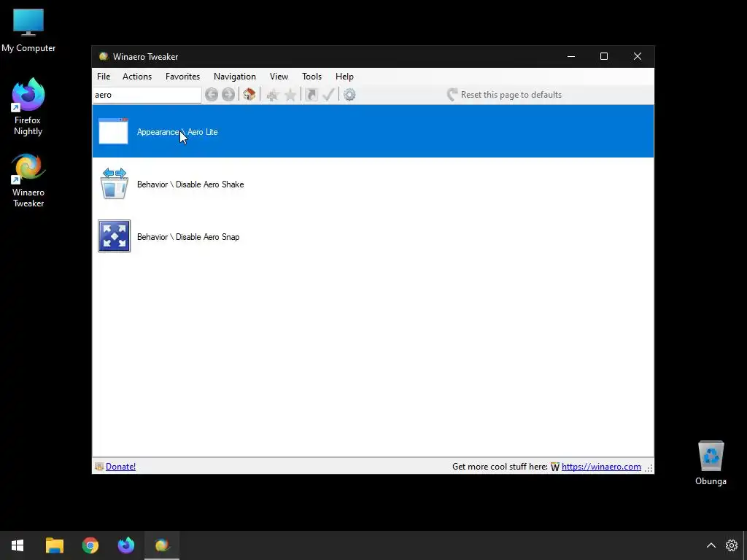Open settings with the toolbar gear icon
747x560 pixels.
pyautogui.click(x=349, y=94)
